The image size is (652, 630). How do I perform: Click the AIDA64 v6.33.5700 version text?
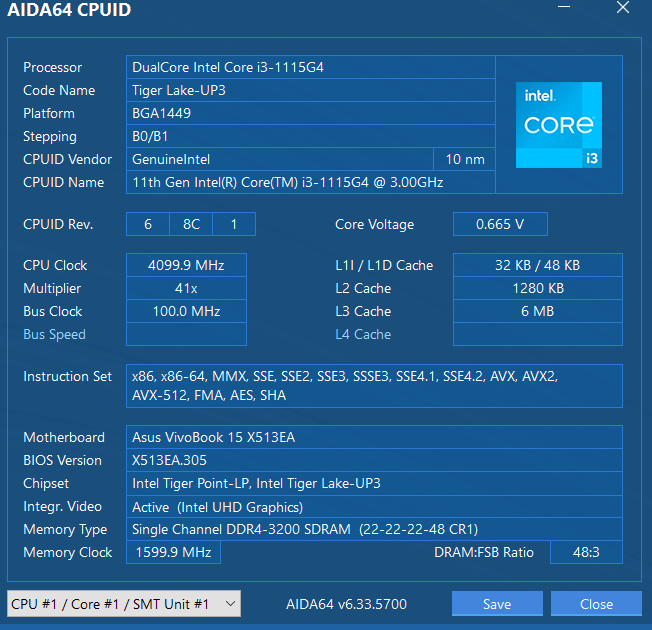click(x=346, y=604)
